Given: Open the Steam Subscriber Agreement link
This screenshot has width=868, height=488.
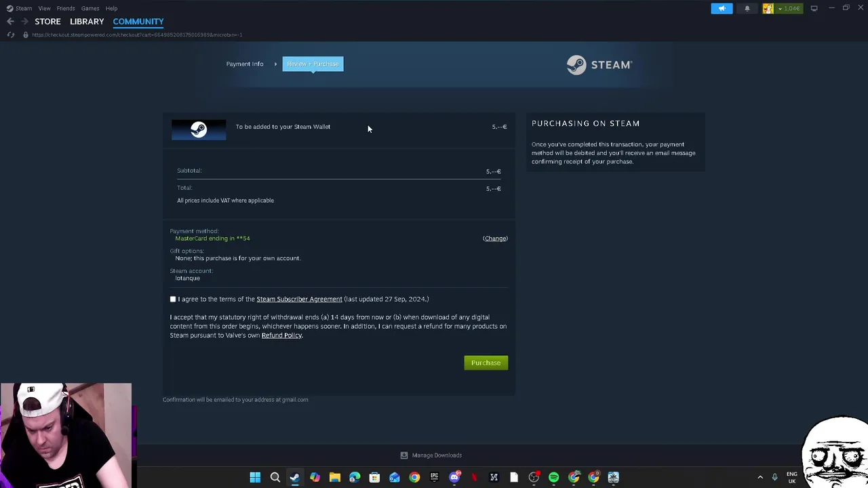Looking at the screenshot, I should 299,299.
